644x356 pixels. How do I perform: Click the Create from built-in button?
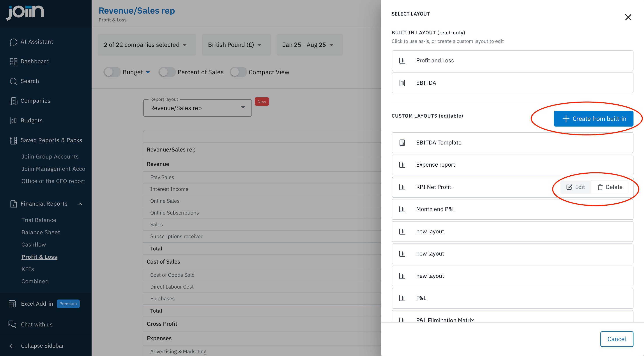click(593, 119)
